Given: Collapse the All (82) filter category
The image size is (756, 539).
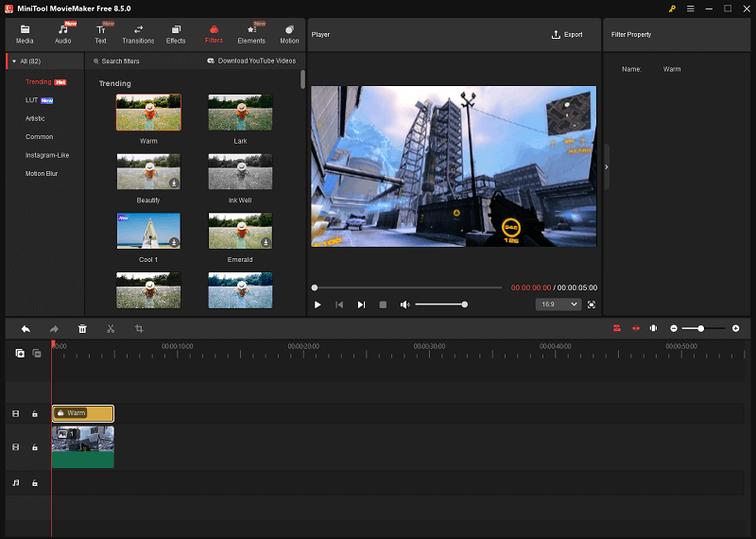Looking at the screenshot, I should 14,61.
